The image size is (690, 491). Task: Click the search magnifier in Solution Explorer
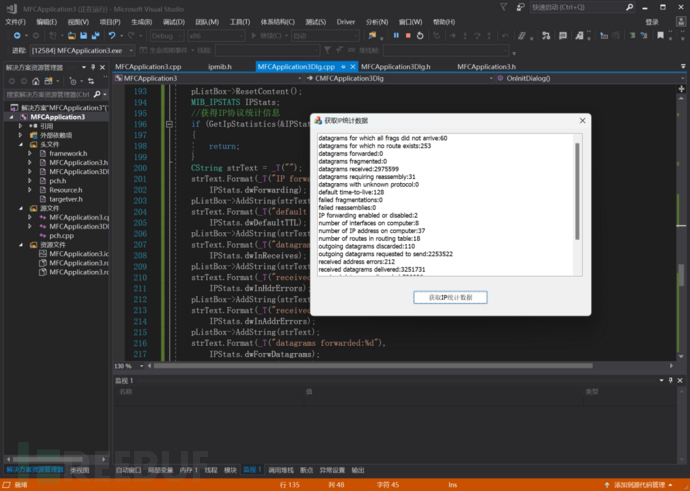coord(97,94)
